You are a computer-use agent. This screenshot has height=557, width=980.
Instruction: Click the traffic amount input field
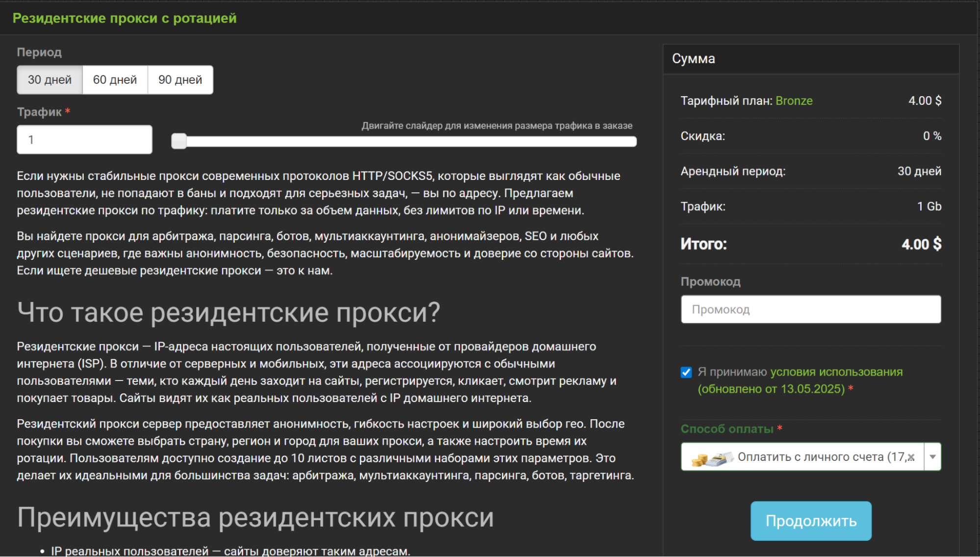tap(84, 139)
